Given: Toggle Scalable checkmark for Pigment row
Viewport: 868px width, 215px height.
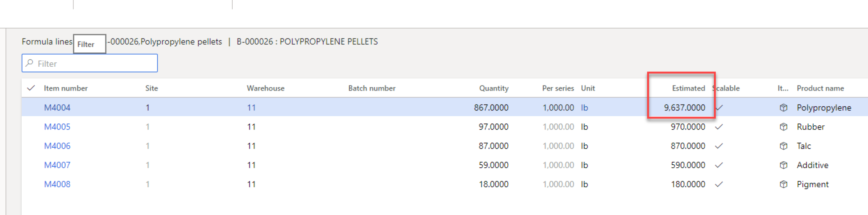Looking at the screenshot, I should point(719,184).
